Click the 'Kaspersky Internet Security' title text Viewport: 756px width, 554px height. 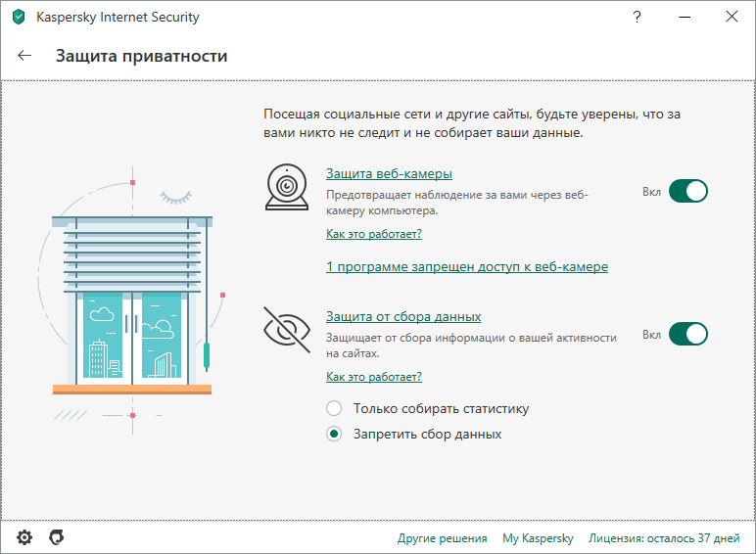click(118, 17)
